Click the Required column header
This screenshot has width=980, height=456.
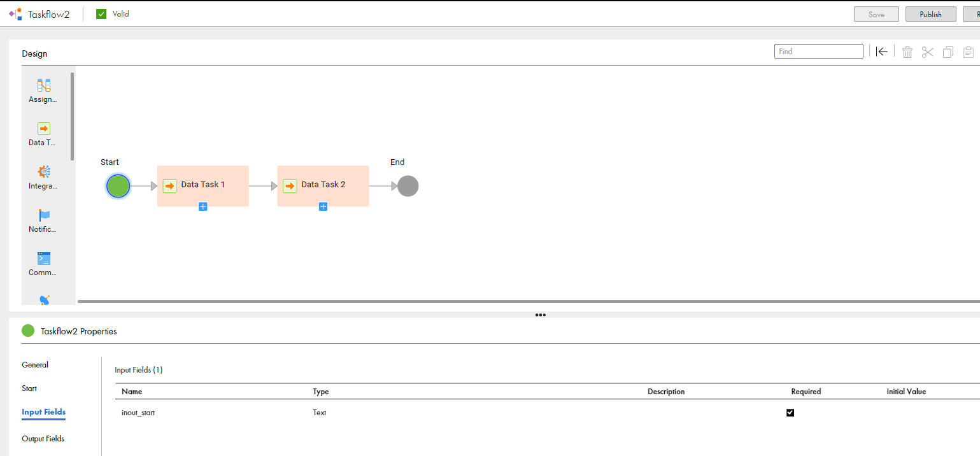[x=806, y=392]
